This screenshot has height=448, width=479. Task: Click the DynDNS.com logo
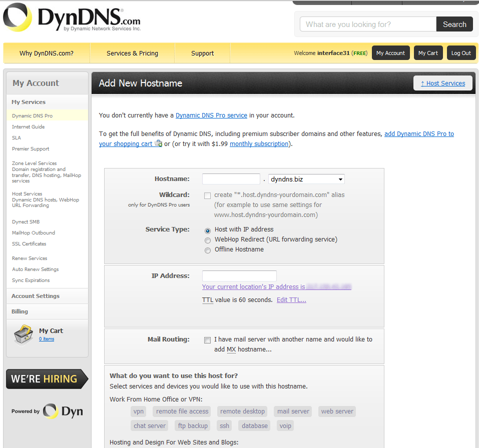(72, 18)
